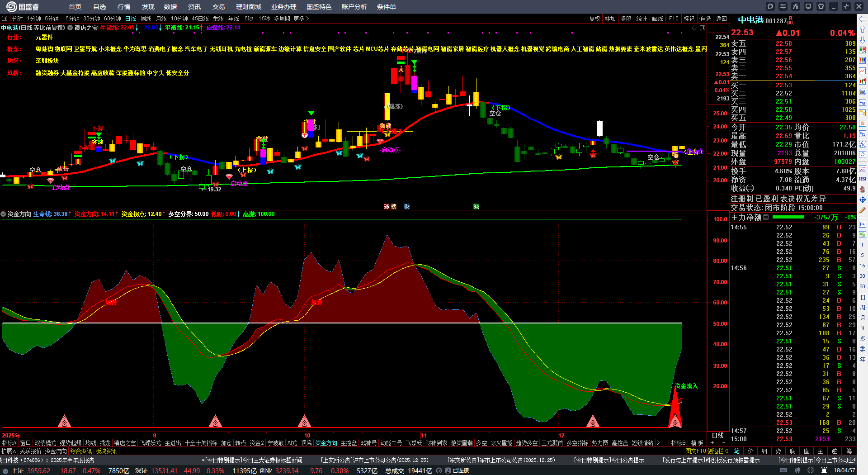The height and width of the screenshot is (475, 868).
Task: Open the 指标A indicator group
Action: pyautogui.click(x=9, y=443)
